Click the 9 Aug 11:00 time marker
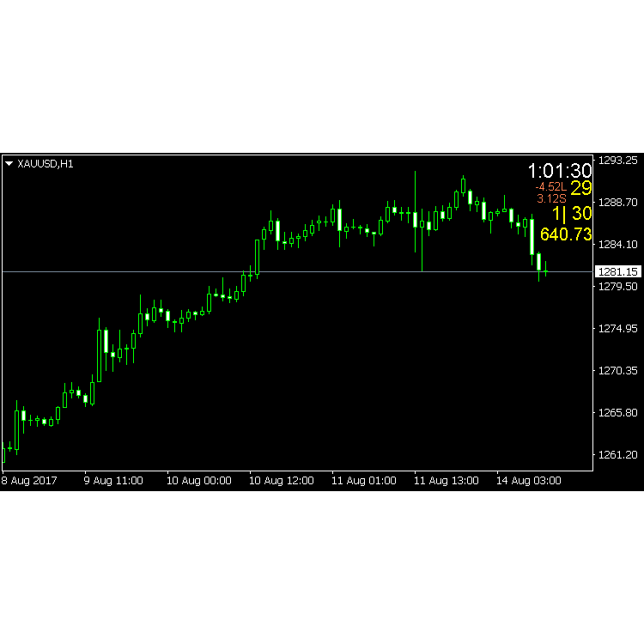644x644 pixels. 113,481
